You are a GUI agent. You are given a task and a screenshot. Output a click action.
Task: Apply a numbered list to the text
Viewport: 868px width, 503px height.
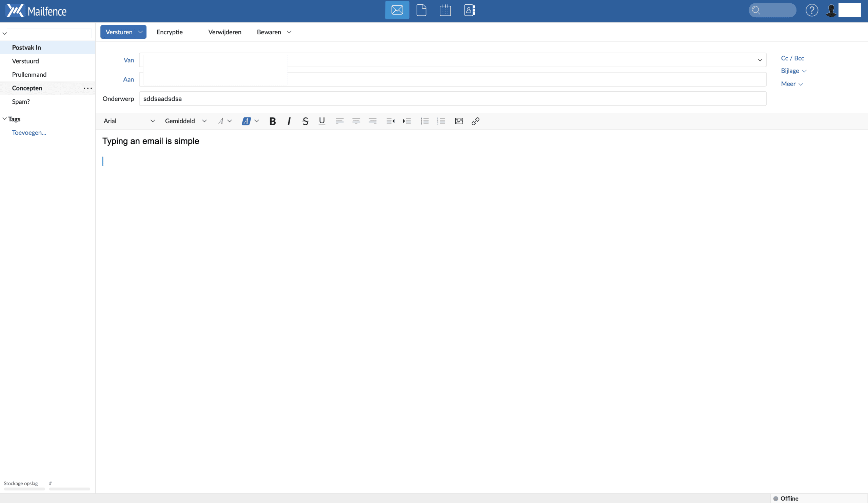[441, 121]
